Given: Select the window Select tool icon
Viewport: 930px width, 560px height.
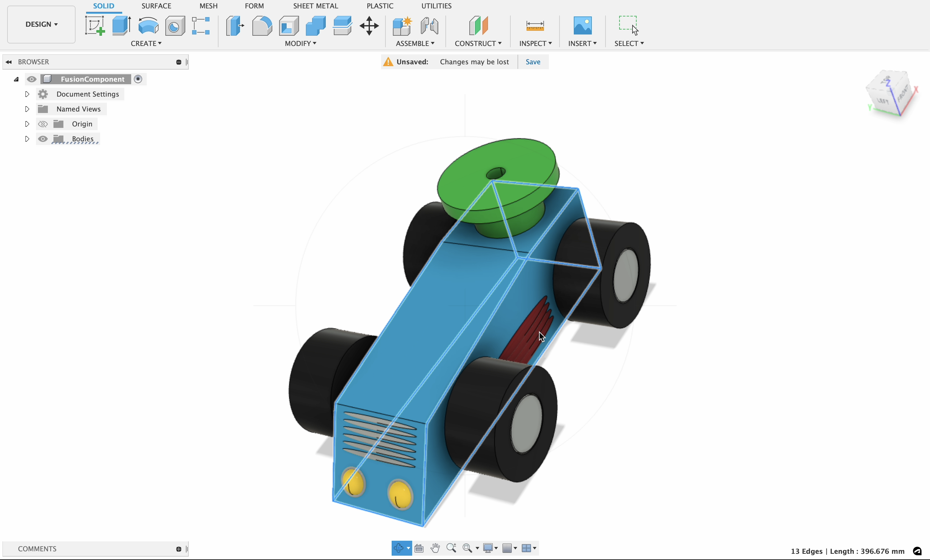Looking at the screenshot, I should (x=629, y=26).
